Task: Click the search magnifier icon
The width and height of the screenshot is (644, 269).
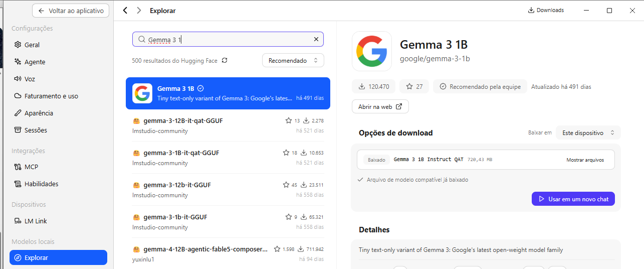Action: click(142, 39)
